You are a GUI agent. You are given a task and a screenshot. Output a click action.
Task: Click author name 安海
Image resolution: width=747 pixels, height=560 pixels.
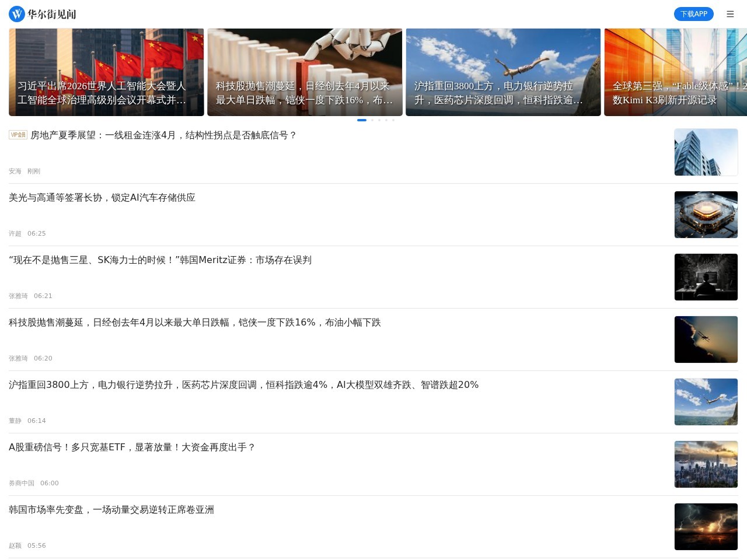pos(15,171)
